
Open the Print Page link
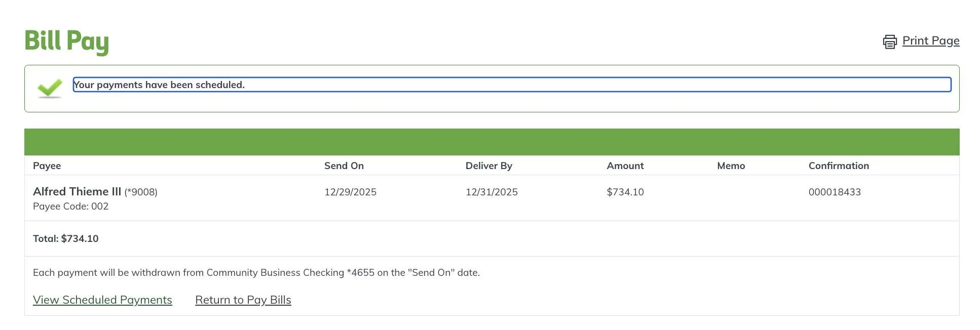point(930,41)
